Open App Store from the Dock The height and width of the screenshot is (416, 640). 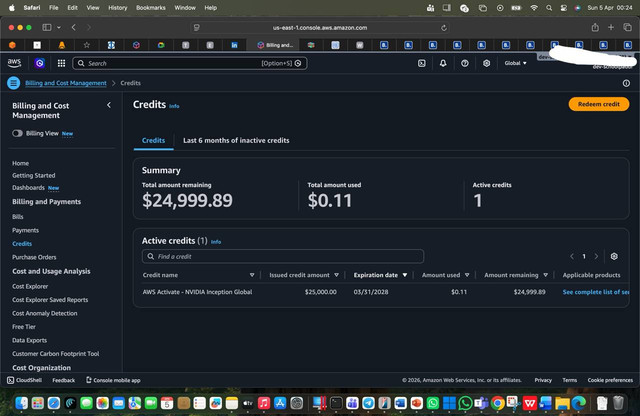click(280, 403)
